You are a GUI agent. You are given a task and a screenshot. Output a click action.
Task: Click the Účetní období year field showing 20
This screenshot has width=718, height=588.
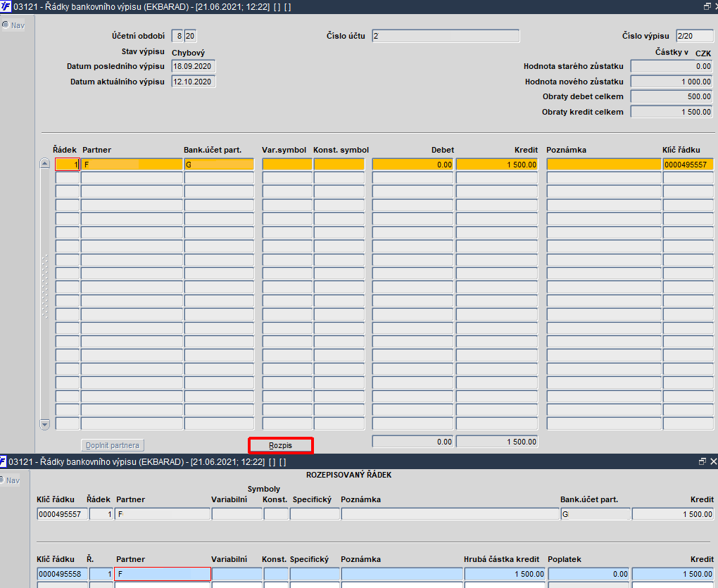tap(190, 36)
